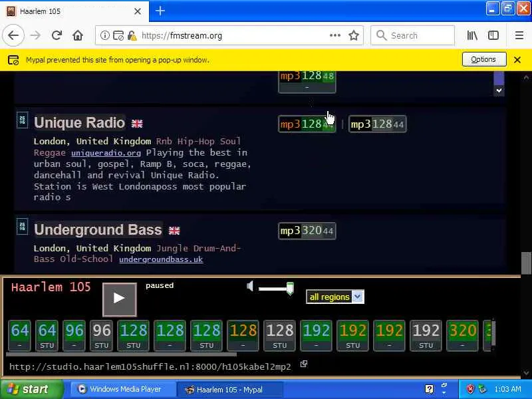
Task: Click the down chevron under the purple block
Action: (x=499, y=90)
